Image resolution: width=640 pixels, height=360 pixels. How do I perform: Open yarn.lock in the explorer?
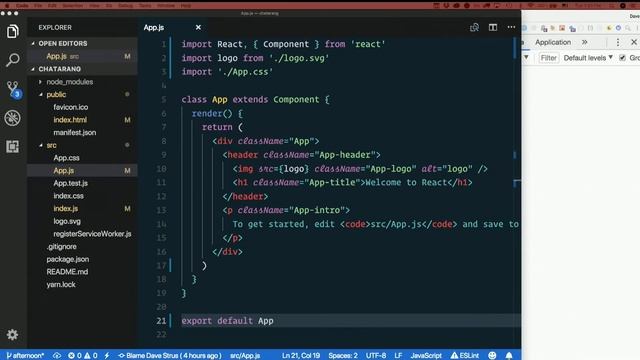point(61,284)
